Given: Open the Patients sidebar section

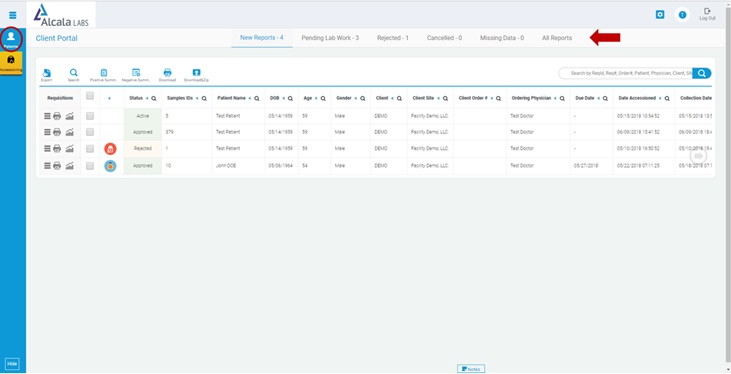Looking at the screenshot, I should tap(12, 39).
